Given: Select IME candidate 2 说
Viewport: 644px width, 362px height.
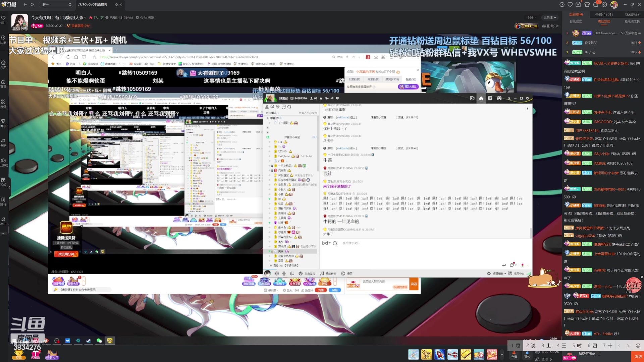Looking at the screenshot, I should coord(531,346).
